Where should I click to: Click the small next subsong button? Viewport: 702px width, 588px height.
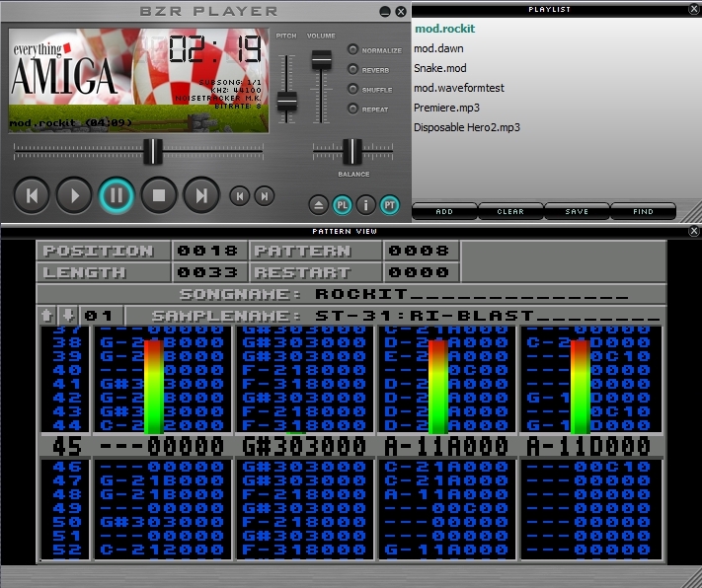(x=264, y=196)
